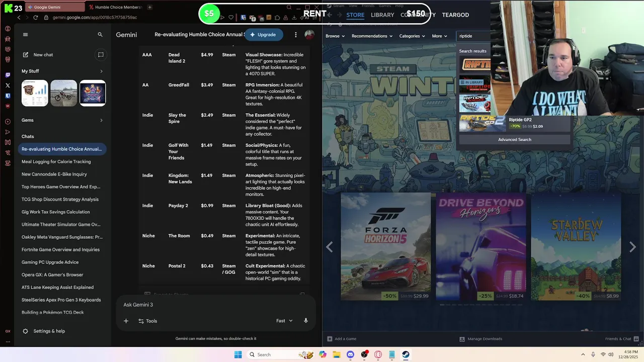Open the Drive Beyond Horizons sale card
Screen dimensions: 644x362
click(x=481, y=246)
